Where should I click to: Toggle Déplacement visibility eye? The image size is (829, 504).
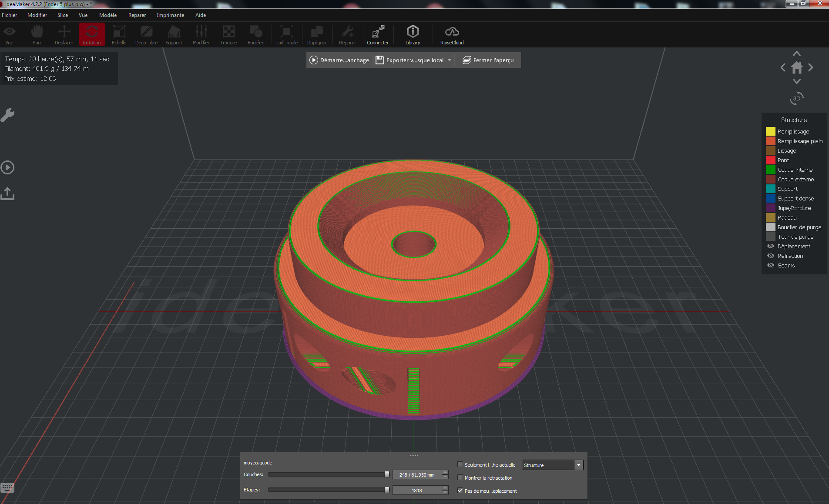771,246
